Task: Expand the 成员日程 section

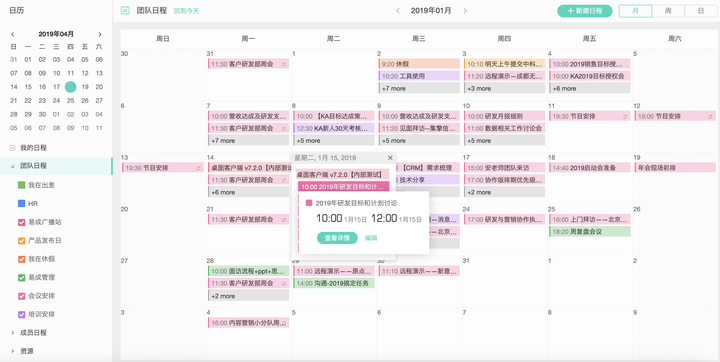Action: coord(12,333)
